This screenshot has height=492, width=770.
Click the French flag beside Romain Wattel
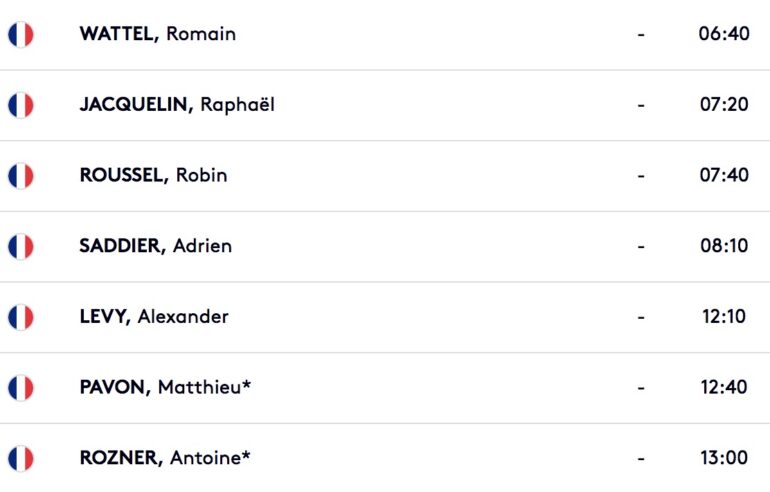(20, 35)
